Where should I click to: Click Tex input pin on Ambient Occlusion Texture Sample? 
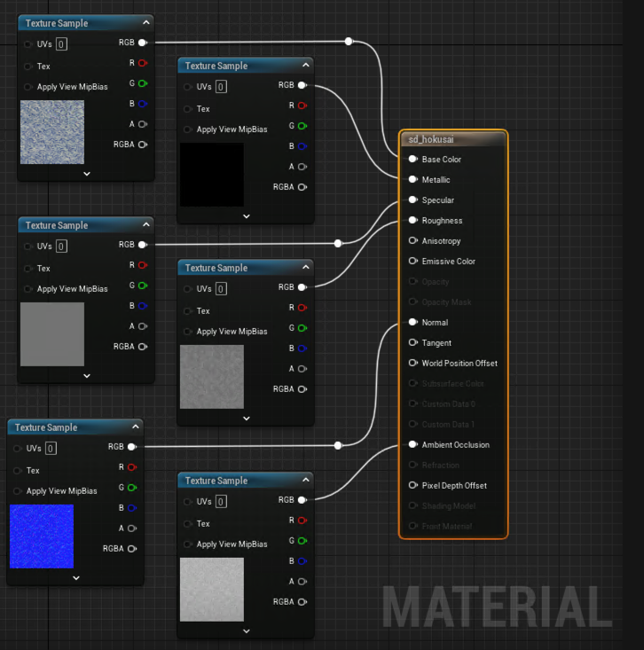pos(187,523)
